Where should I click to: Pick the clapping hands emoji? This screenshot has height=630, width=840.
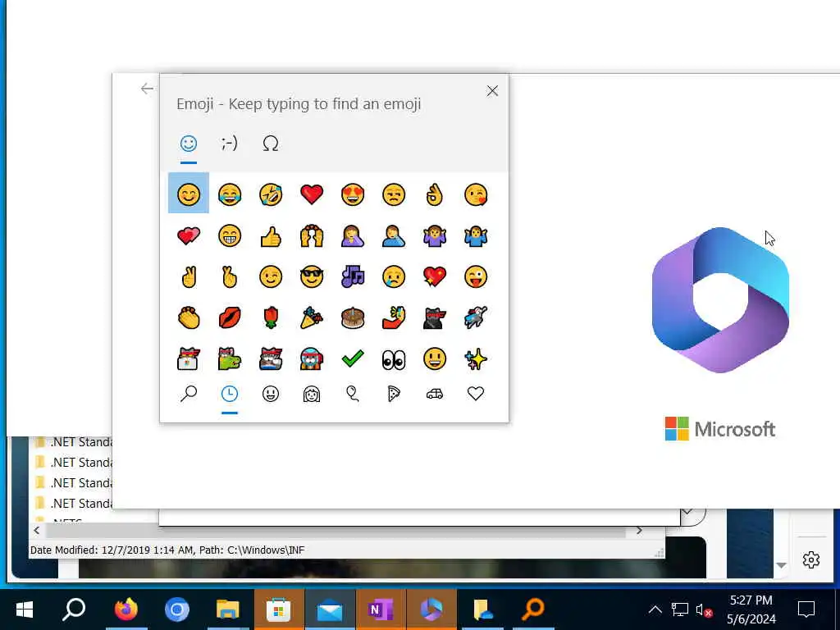click(189, 318)
